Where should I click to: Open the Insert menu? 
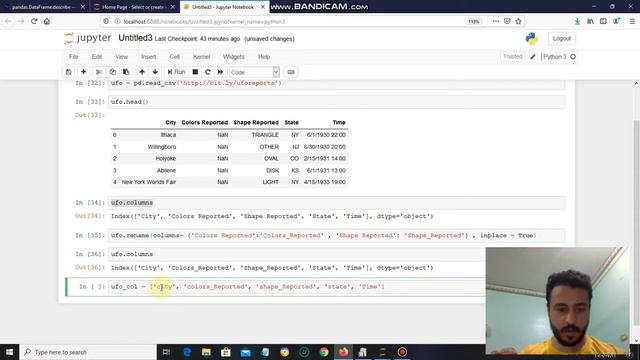[149, 57]
